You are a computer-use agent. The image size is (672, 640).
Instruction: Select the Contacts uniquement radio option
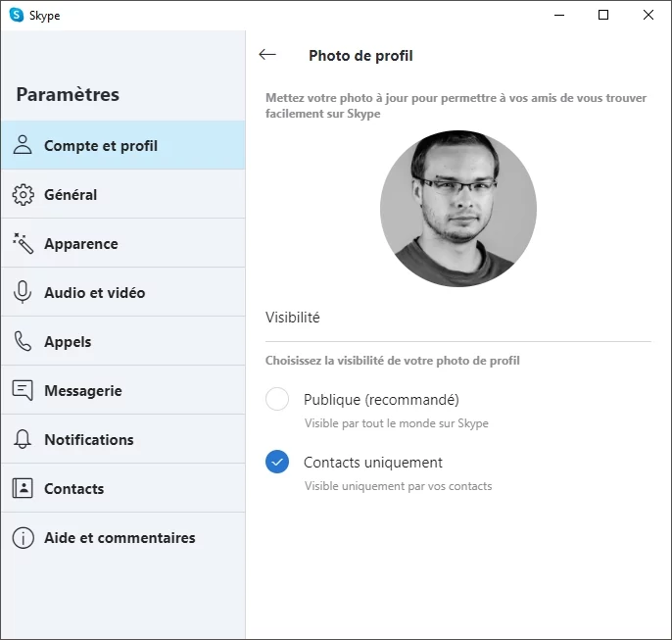click(x=277, y=462)
